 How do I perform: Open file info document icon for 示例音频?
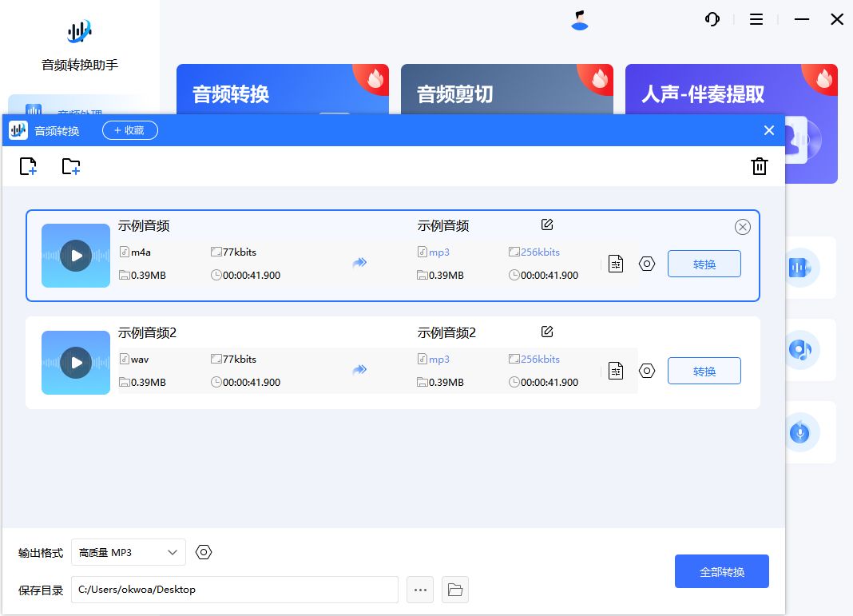[616, 264]
